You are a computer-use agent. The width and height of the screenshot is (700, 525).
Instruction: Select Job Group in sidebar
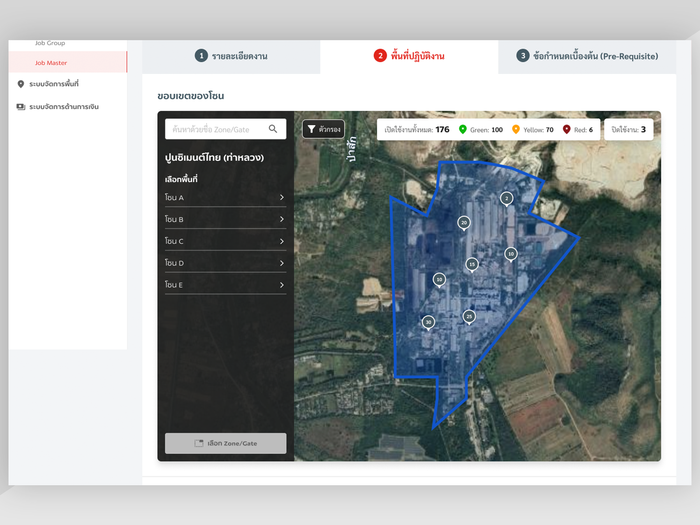point(50,43)
